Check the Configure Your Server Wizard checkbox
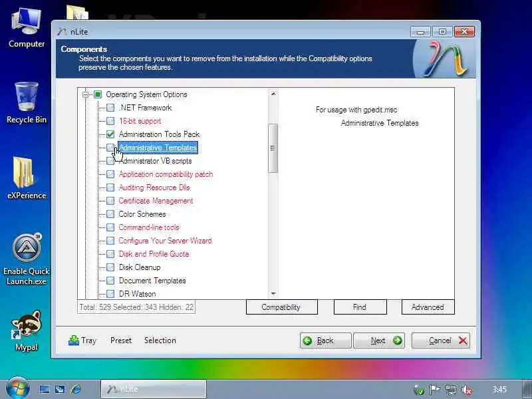The height and width of the screenshot is (399, 532). [110, 241]
